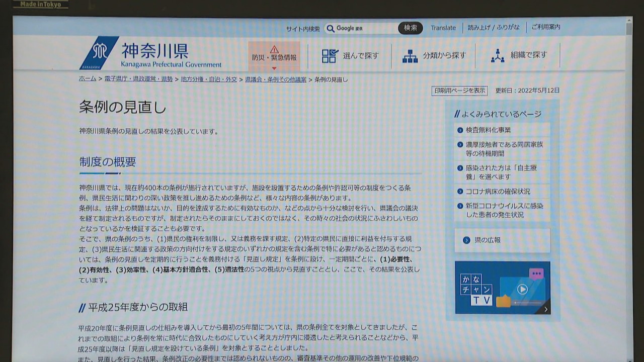This screenshot has height=362, width=644.
Task: Click the circle arrow icon beside 県の広報
Action: (466, 240)
